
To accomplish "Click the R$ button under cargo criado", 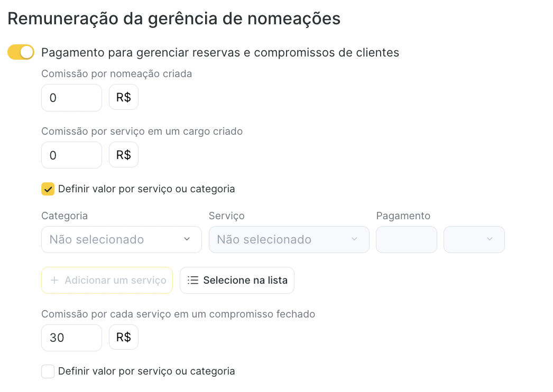I will pyautogui.click(x=123, y=154).
